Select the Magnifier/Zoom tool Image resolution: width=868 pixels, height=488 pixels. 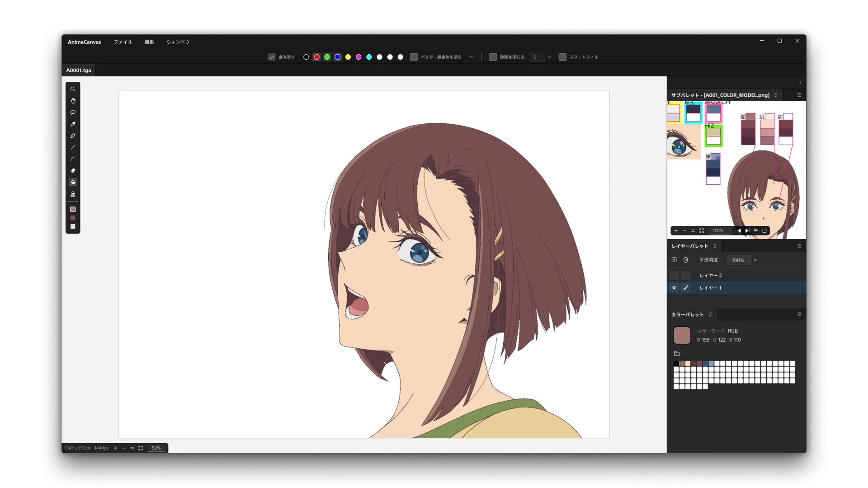coord(73,89)
